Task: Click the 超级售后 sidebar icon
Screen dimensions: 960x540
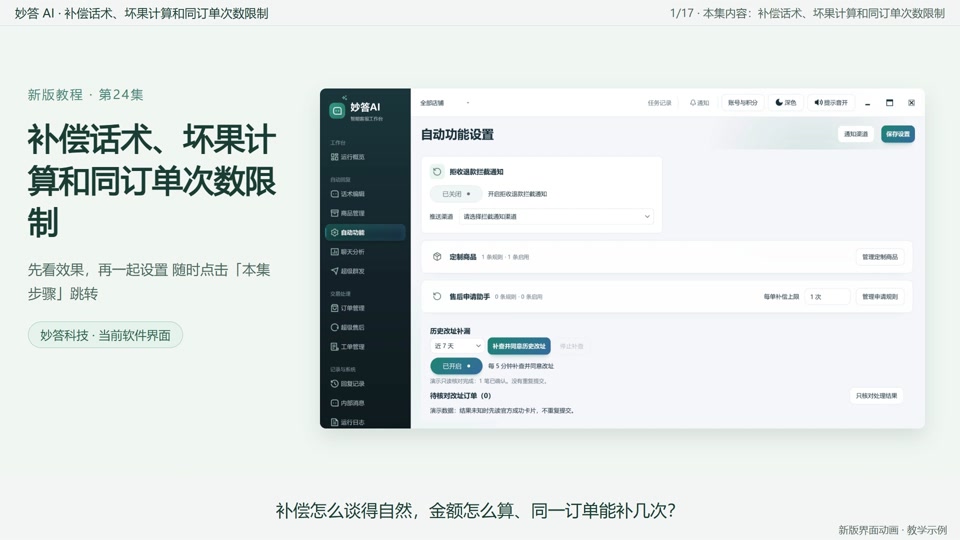Action: pyautogui.click(x=334, y=327)
